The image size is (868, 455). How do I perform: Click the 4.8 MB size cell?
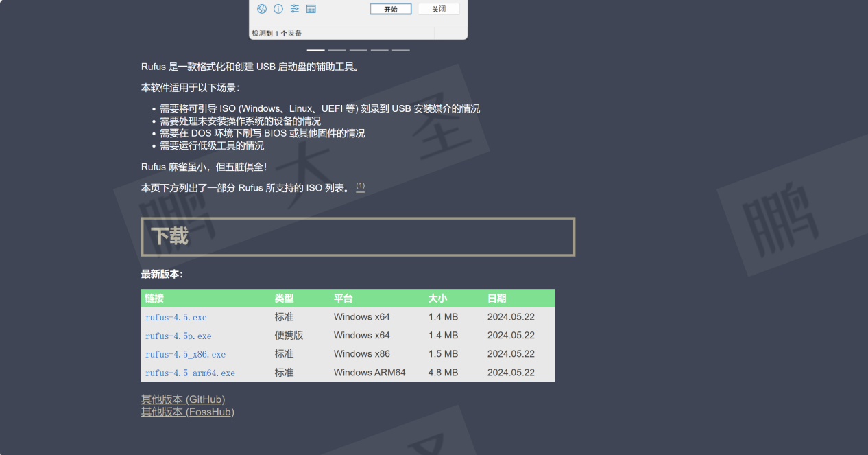(444, 373)
